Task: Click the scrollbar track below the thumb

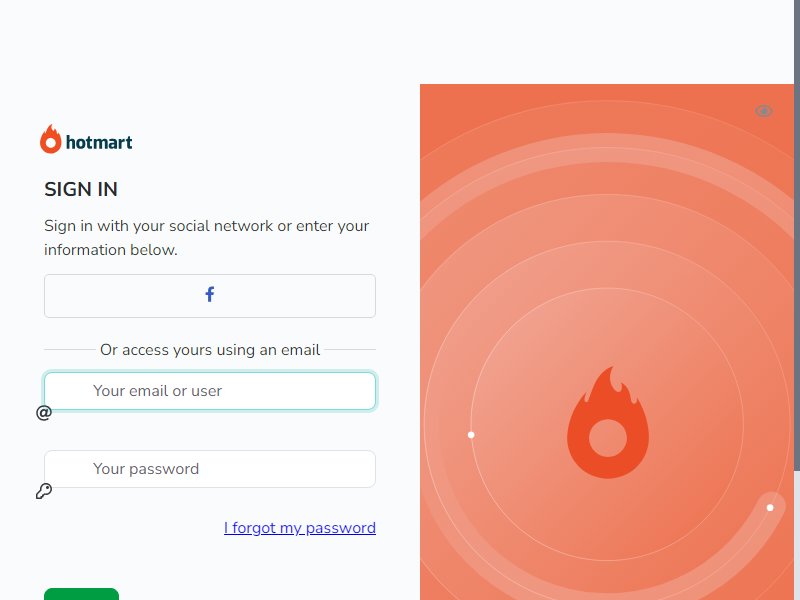Action: point(797,536)
